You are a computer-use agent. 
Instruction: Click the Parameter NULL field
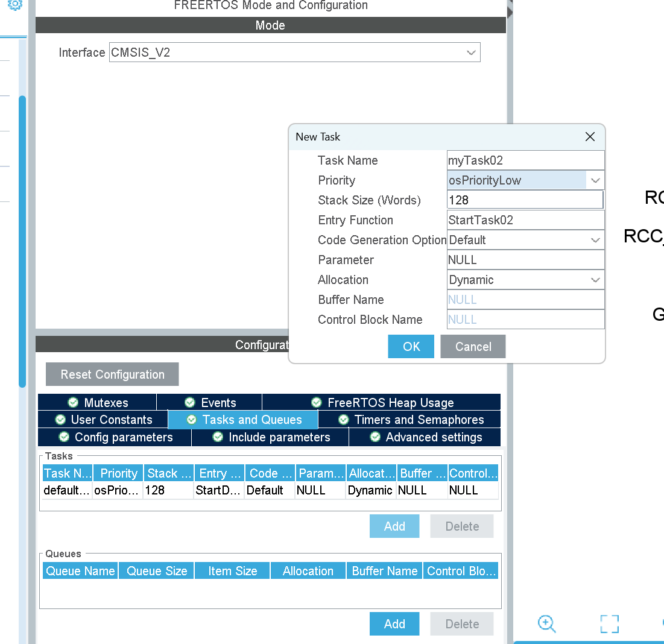525,260
